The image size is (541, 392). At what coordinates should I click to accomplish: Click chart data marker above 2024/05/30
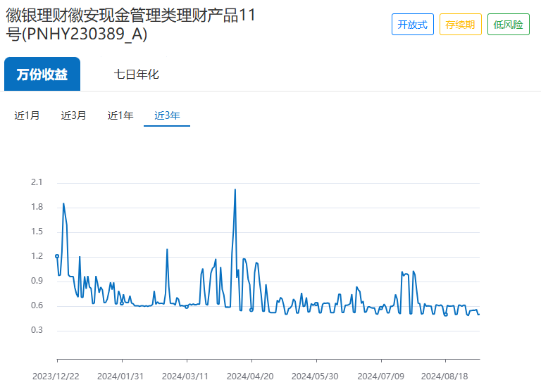(316, 304)
